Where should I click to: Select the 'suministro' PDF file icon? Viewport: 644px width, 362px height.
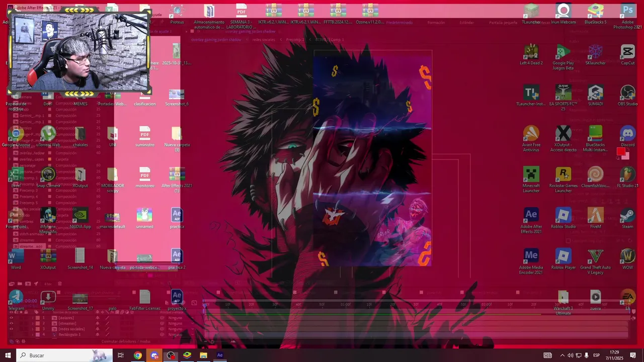(x=144, y=136)
